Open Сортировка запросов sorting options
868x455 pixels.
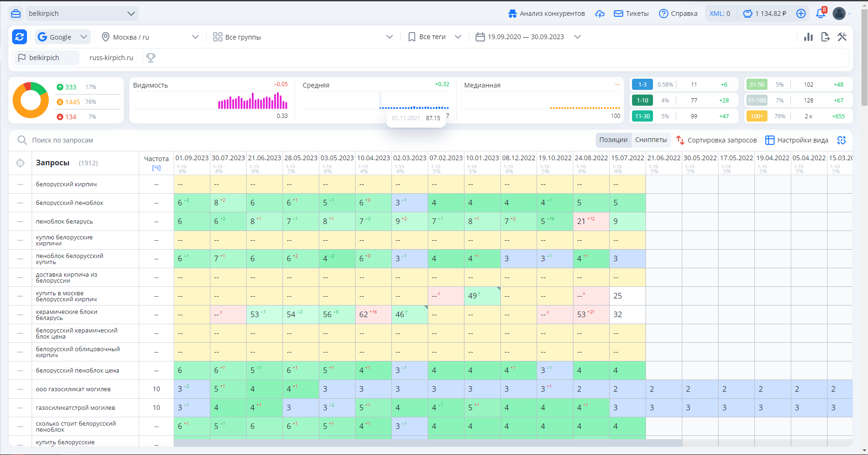pyautogui.click(x=716, y=140)
